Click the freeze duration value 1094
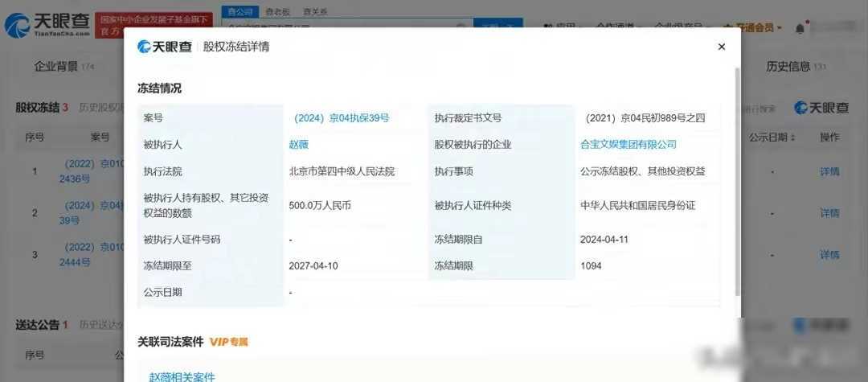 (591, 266)
